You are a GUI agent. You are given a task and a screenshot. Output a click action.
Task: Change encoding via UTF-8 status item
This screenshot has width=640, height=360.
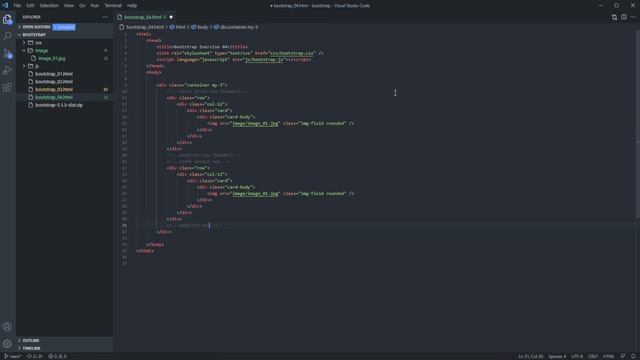click(577, 356)
